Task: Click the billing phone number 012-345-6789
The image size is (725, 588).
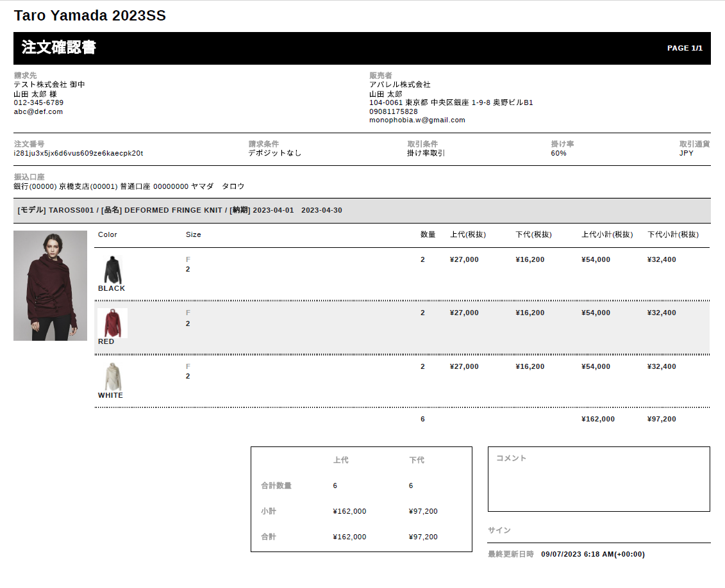Action: pos(39,102)
